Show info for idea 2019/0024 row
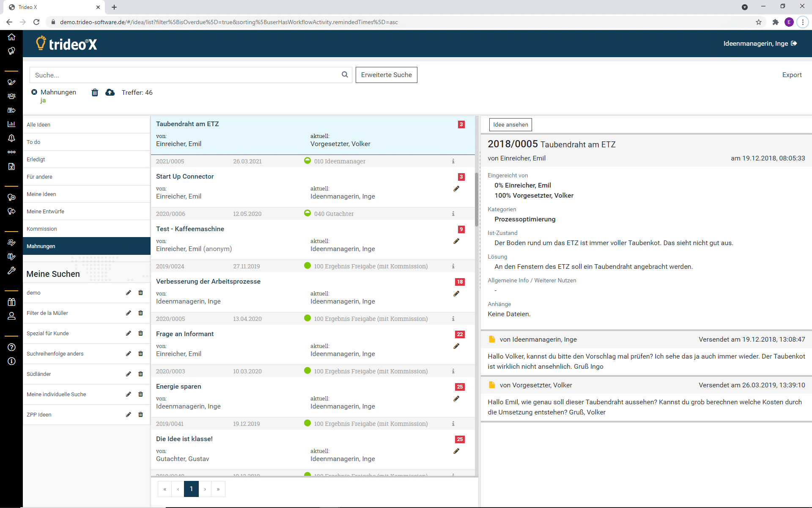This screenshot has height=508, width=812. pos(453,266)
